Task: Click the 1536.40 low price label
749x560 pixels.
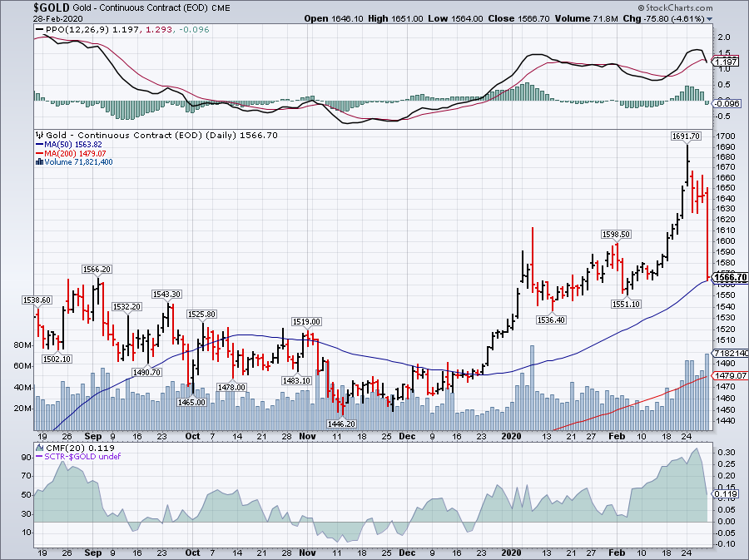Action: click(x=551, y=320)
